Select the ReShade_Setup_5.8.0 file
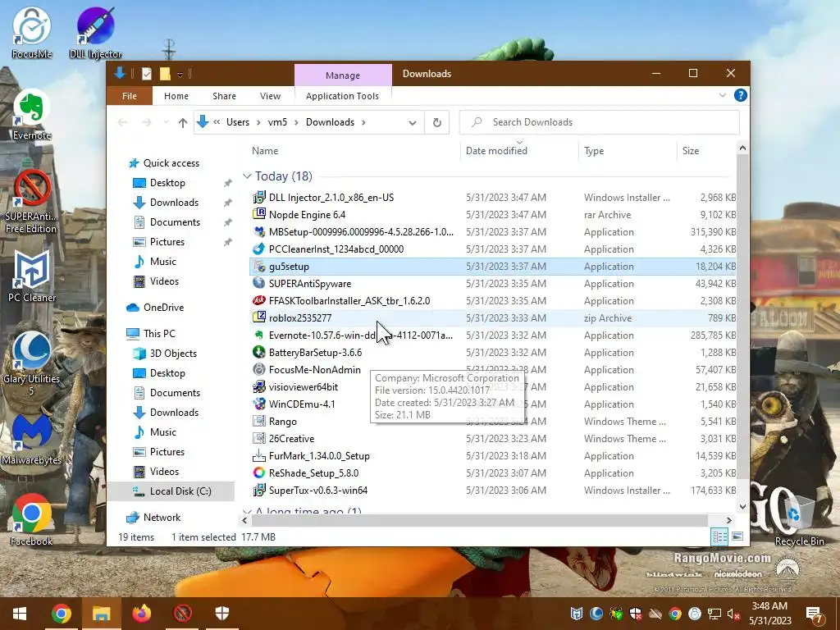This screenshot has height=630, width=840. [x=313, y=473]
